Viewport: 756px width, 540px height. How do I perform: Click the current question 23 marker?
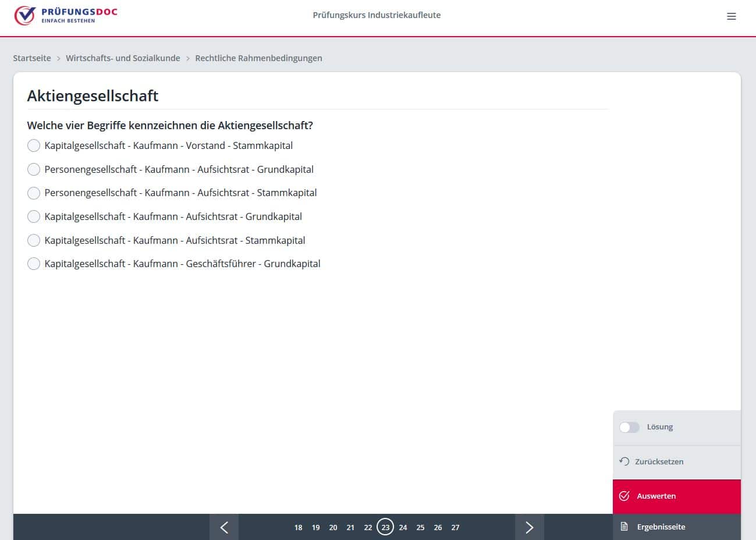385,527
